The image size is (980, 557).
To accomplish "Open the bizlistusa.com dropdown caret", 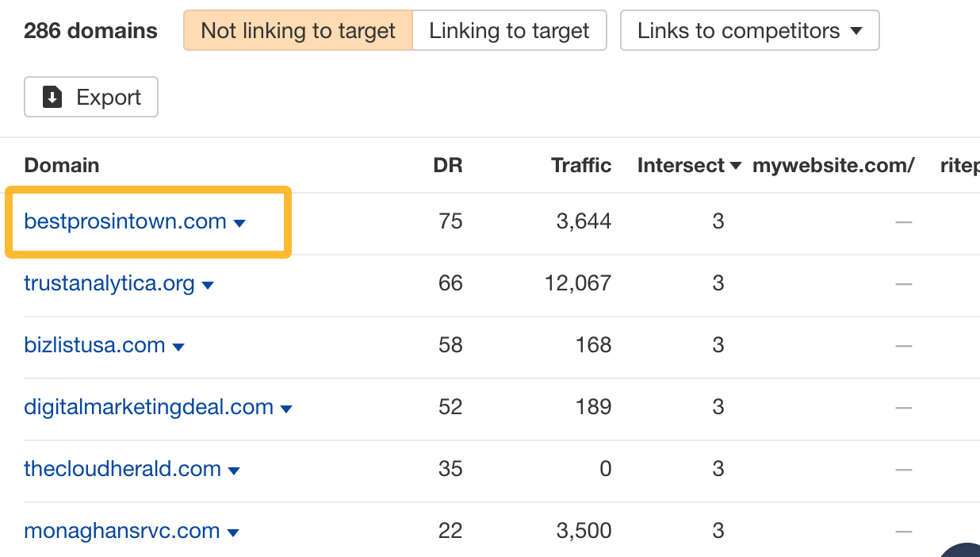I will click(178, 347).
